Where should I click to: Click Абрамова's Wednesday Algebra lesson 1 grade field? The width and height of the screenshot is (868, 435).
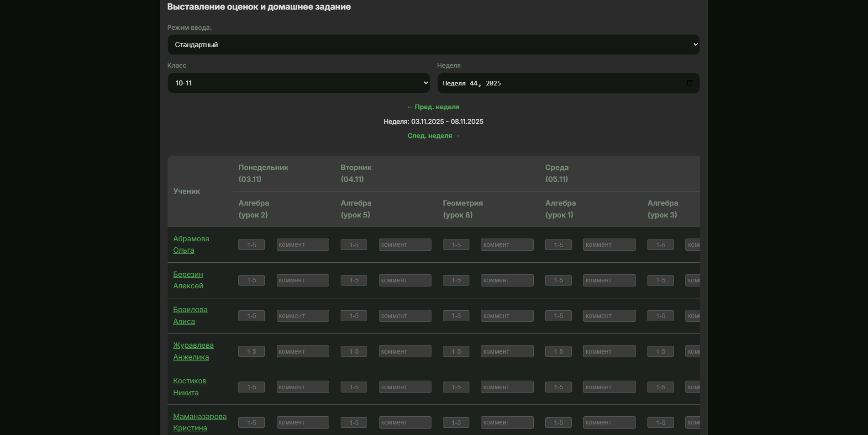[558, 245]
